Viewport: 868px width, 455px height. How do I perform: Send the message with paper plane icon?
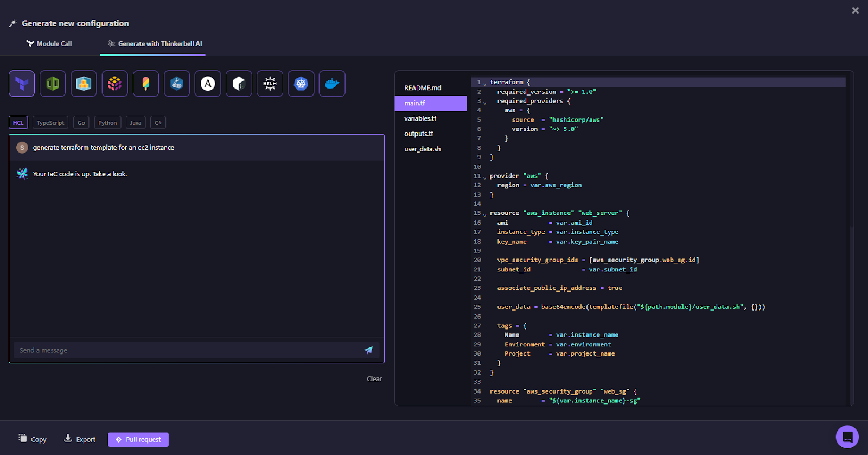(368, 350)
